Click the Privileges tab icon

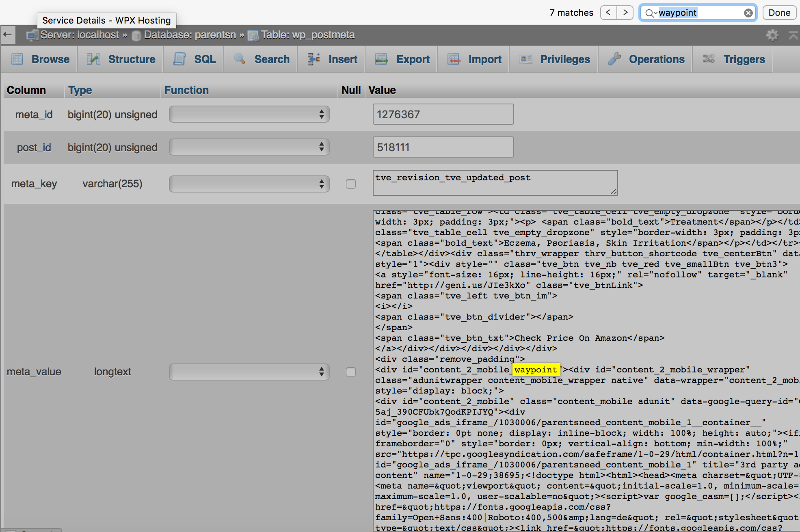pos(526,59)
